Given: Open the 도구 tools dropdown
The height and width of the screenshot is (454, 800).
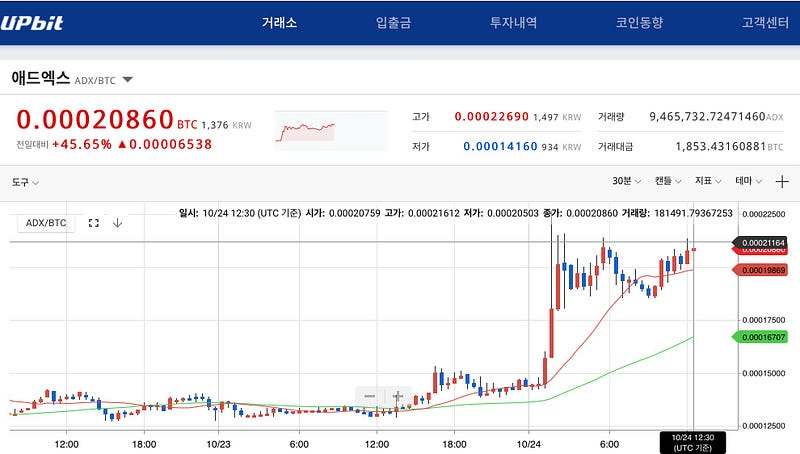Looking at the screenshot, I should tap(26, 182).
